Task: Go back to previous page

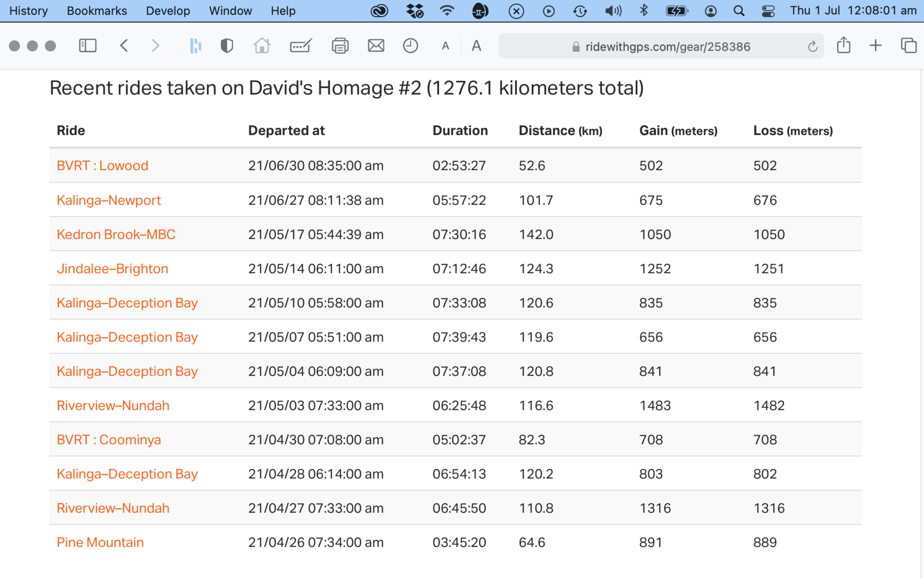Action: click(x=124, y=46)
